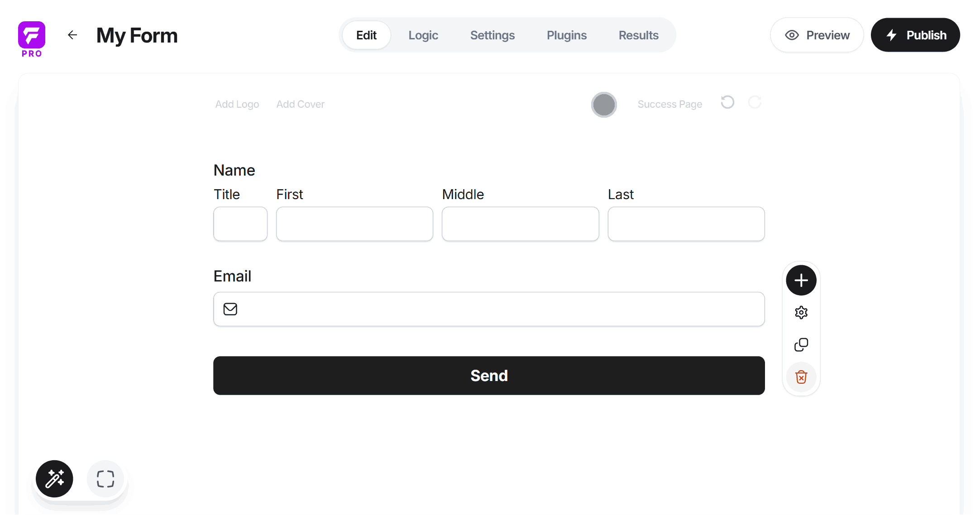The width and height of the screenshot is (980, 515).
Task: Toggle fullscreen frame icon
Action: [x=105, y=479]
